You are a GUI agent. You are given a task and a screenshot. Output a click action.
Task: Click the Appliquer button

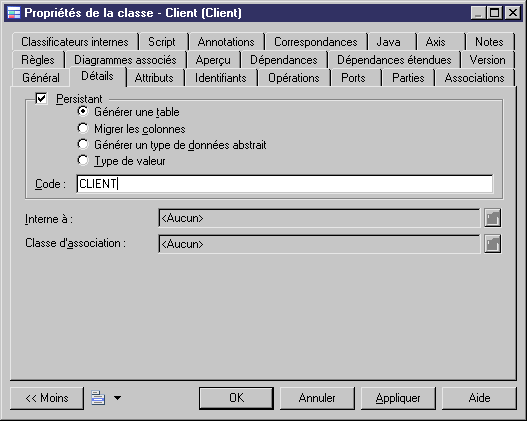click(398, 398)
